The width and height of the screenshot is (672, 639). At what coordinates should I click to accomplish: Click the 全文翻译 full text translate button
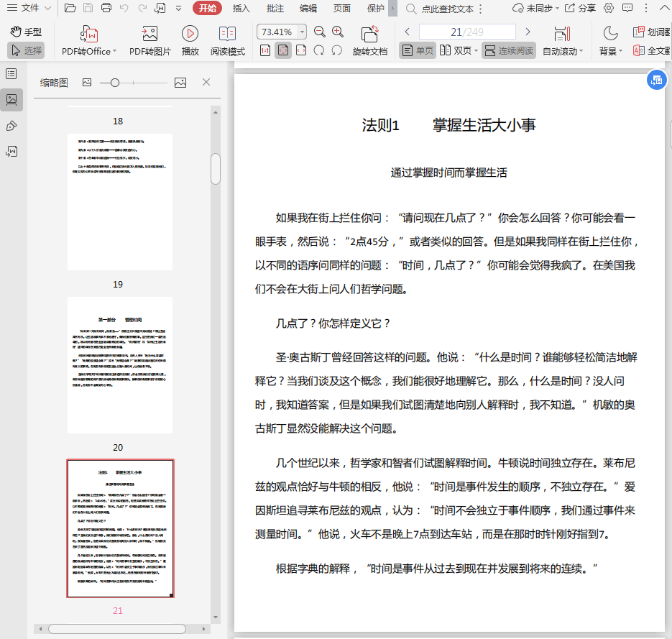click(x=651, y=50)
